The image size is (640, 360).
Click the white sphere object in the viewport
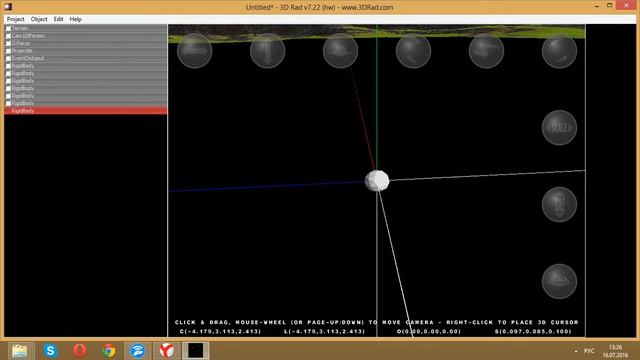click(377, 181)
